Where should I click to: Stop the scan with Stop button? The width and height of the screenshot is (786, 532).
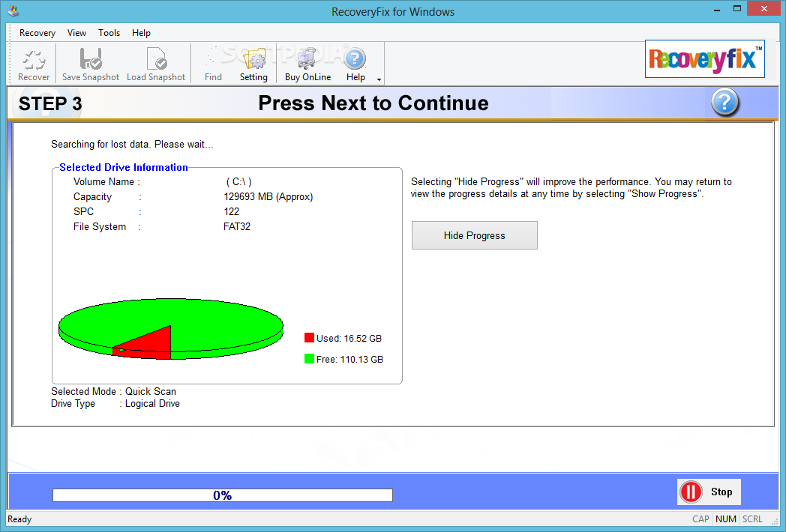click(709, 492)
